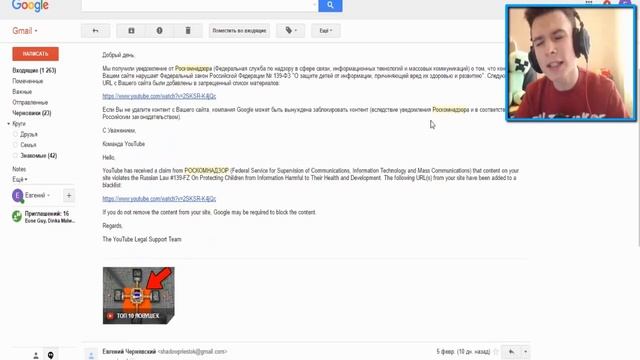Open the Gmail dropdown menu
This screenshot has width=640, height=360.
pyautogui.click(x=25, y=31)
